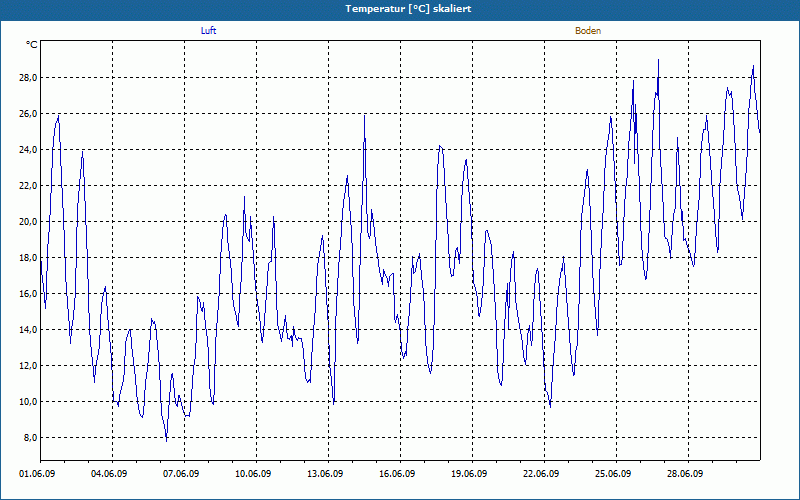Click the 10.06.09 date label
This screenshot has width=800, height=500.
(x=253, y=474)
